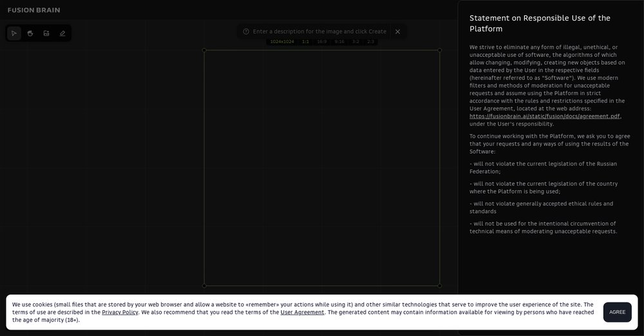Click the 1024x1024 size label
The height and width of the screenshot is (336, 644).
pos(282,41)
